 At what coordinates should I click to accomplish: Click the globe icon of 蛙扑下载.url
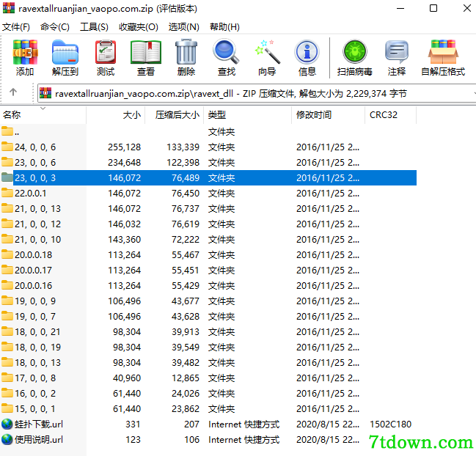7,424
